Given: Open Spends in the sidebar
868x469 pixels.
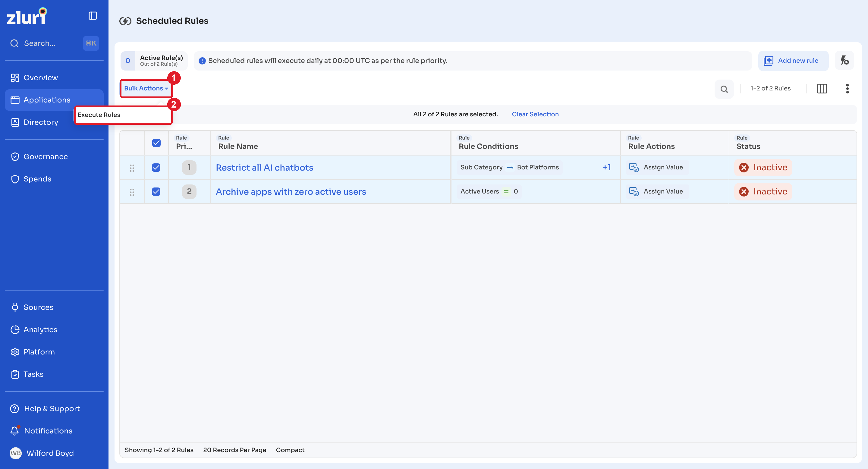Looking at the screenshot, I should 54,179.
